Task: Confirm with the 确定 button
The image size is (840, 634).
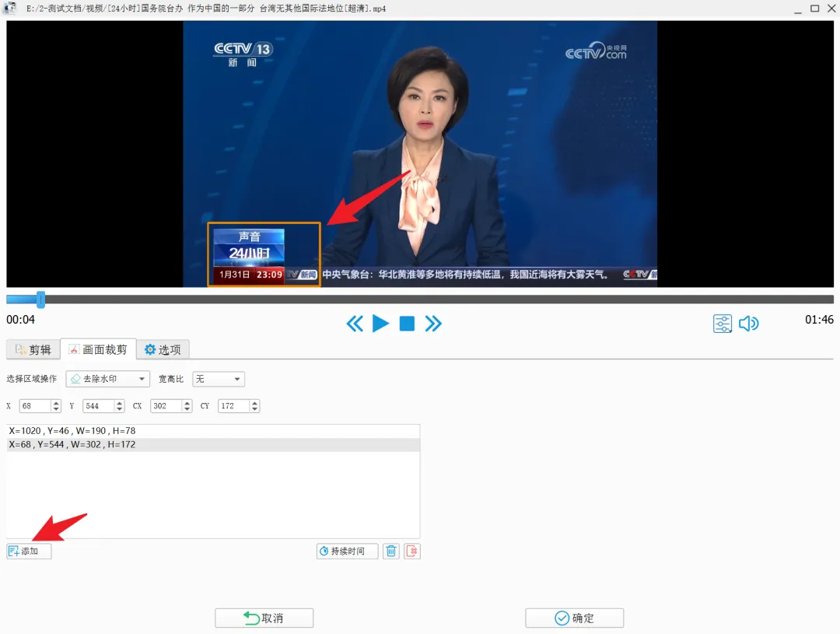Action: click(574, 618)
